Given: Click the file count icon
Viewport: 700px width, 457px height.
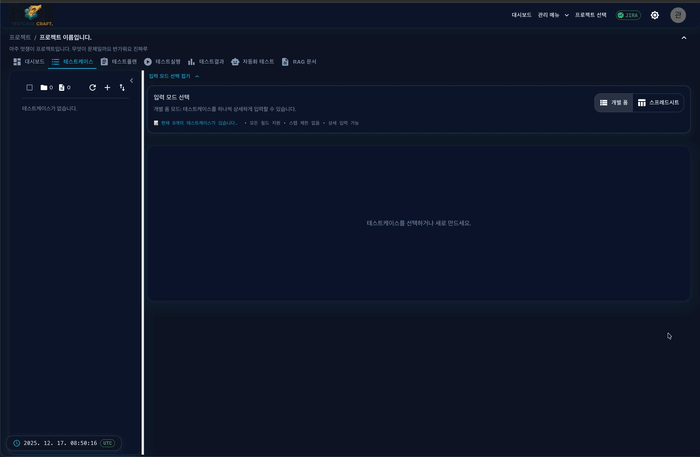Looking at the screenshot, I should 62,88.
